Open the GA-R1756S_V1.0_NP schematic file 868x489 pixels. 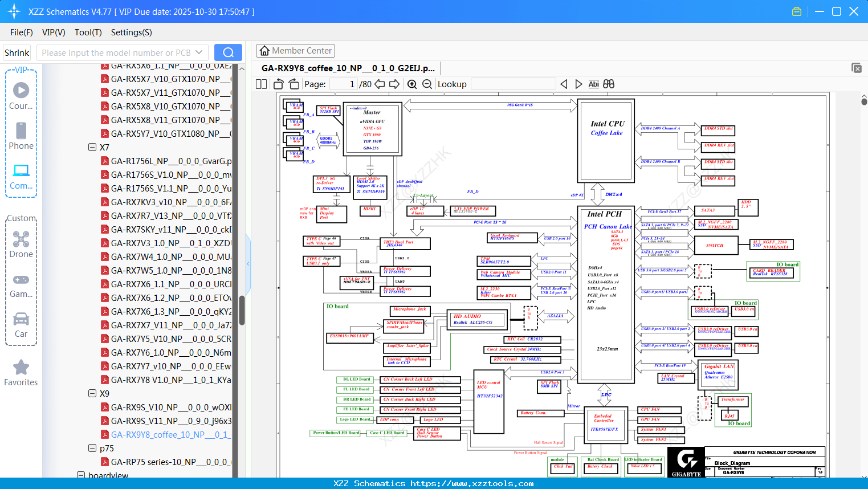(171, 174)
